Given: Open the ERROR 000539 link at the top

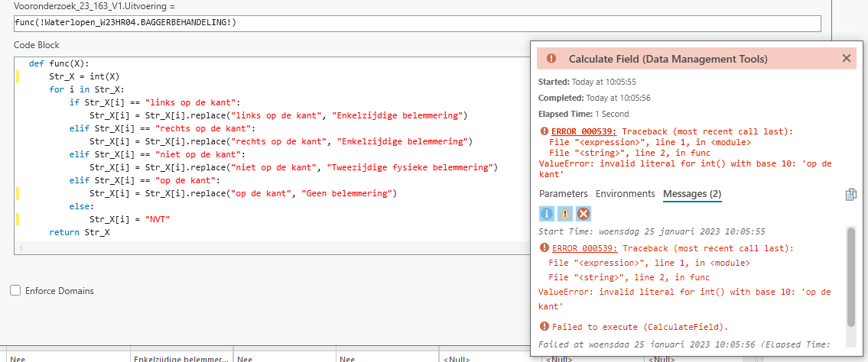Looking at the screenshot, I should (x=586, y=131).
